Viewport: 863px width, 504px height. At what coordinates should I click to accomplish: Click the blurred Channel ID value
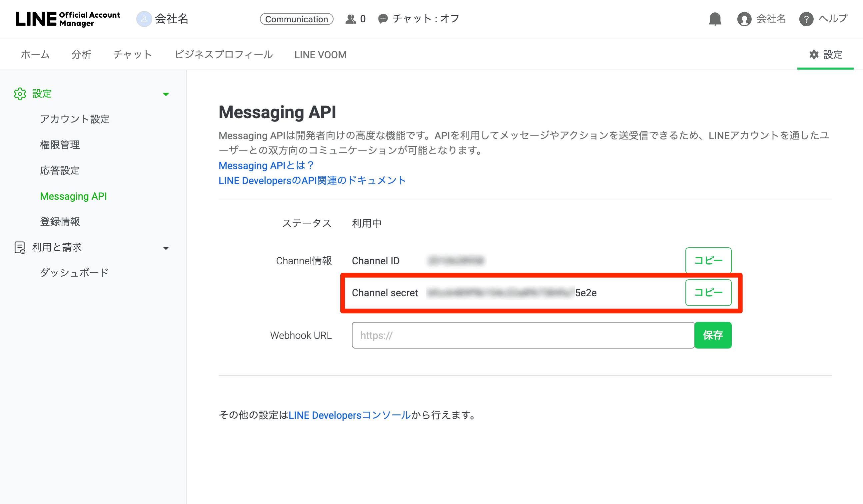[x=456, y=261]
